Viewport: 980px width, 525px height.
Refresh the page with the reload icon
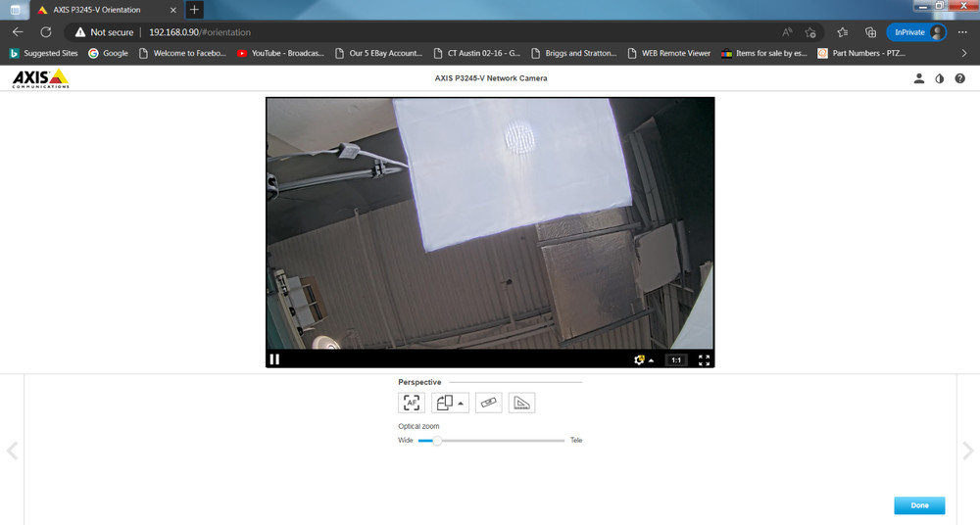[46, 32]
